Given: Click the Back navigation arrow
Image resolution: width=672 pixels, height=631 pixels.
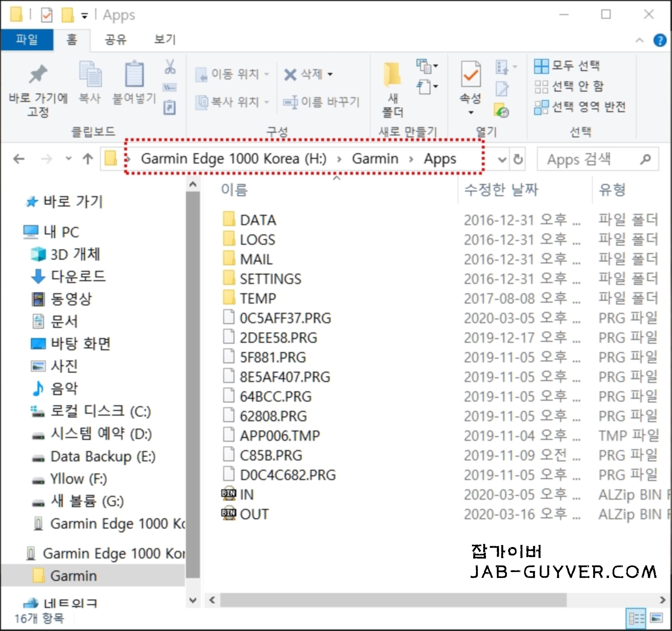Looking at the screenshot, I should (19, 159).
